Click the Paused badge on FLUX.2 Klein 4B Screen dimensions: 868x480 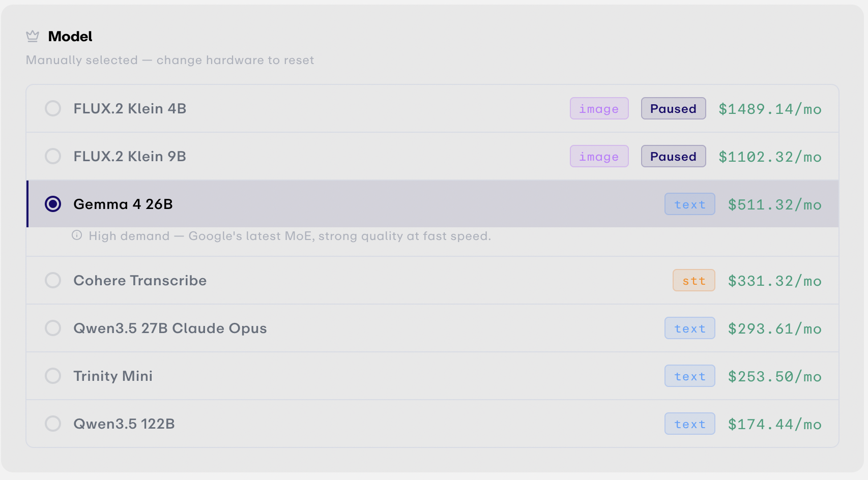[673, 108]
